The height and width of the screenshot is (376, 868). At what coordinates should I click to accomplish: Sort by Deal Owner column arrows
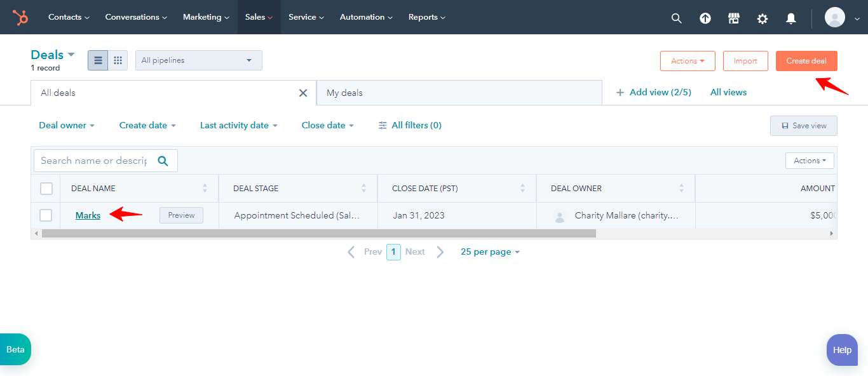(681, 188)
